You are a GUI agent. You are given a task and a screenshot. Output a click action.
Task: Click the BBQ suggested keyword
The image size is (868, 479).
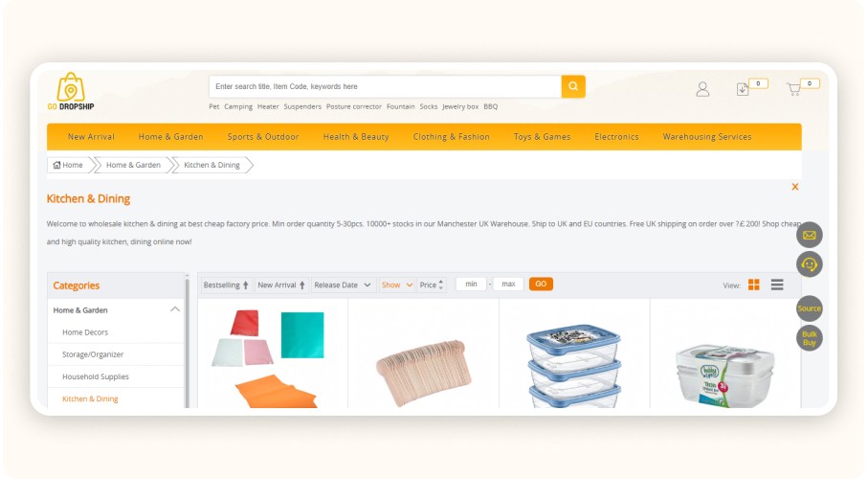pos(491,106)
